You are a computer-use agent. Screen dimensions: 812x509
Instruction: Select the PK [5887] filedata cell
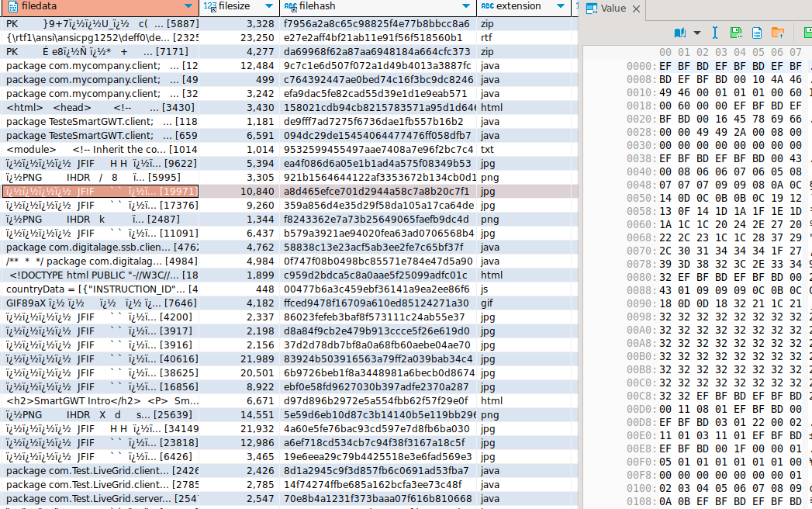point(101,24)
